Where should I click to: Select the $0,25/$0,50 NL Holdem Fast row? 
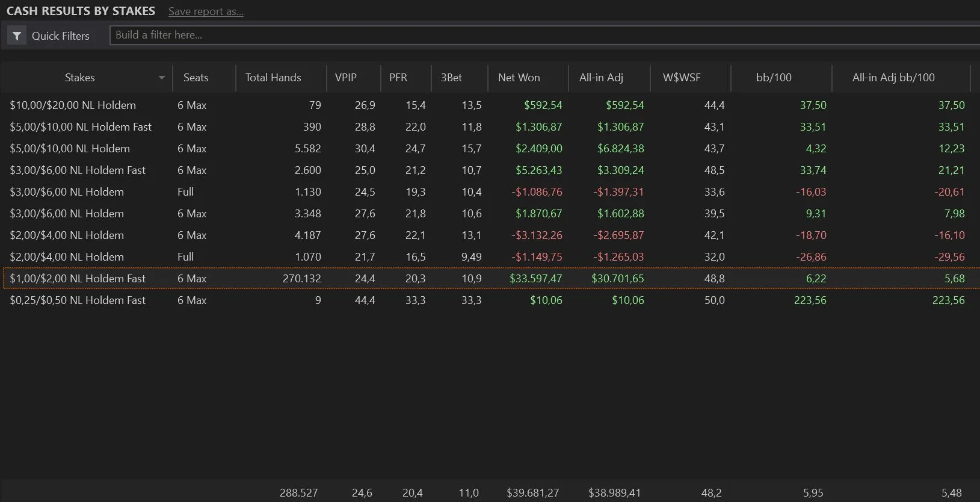[78, 300]
